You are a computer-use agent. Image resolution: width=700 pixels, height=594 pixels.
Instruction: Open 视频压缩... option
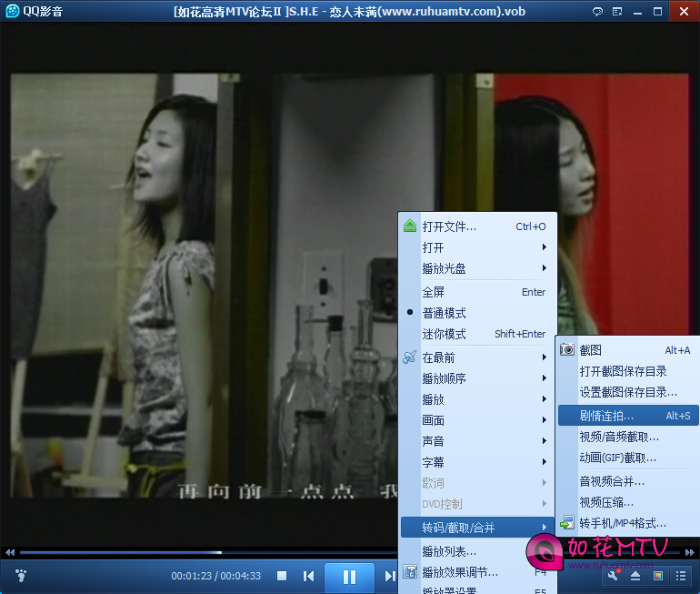click(628, 502)
